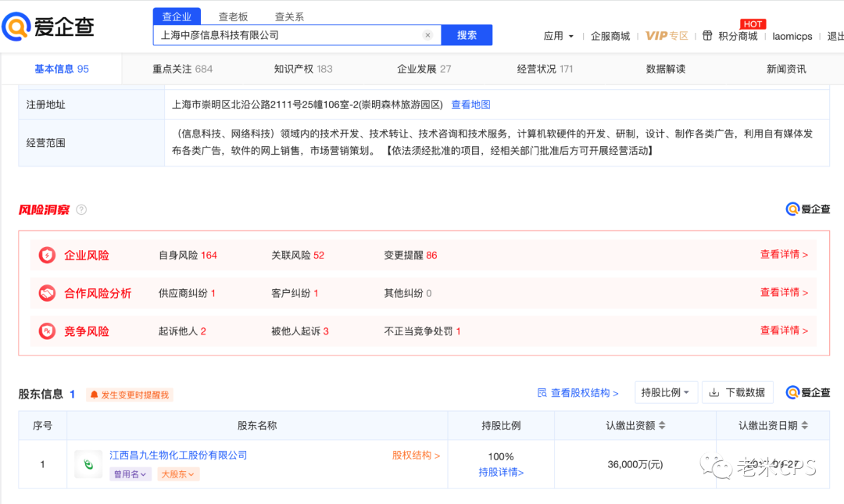Click the 爱企查 logo at top left

tap(48, 27)
